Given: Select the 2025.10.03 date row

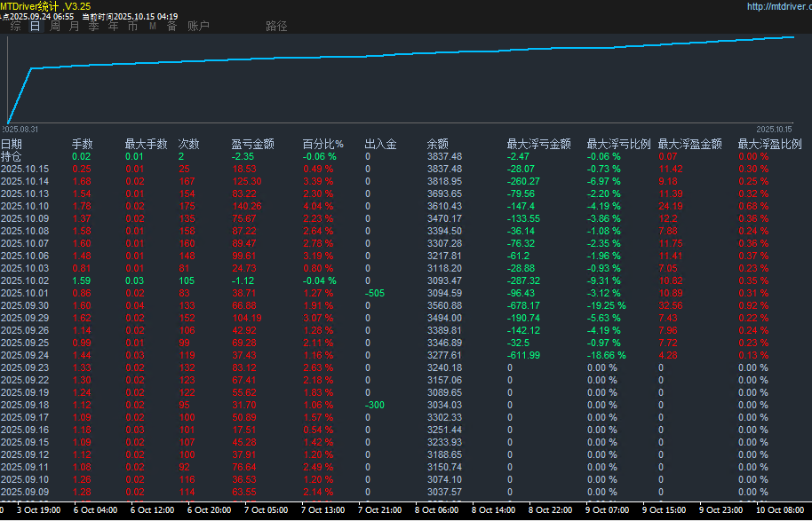Looking at the screenshot, I should pos(25,268).
